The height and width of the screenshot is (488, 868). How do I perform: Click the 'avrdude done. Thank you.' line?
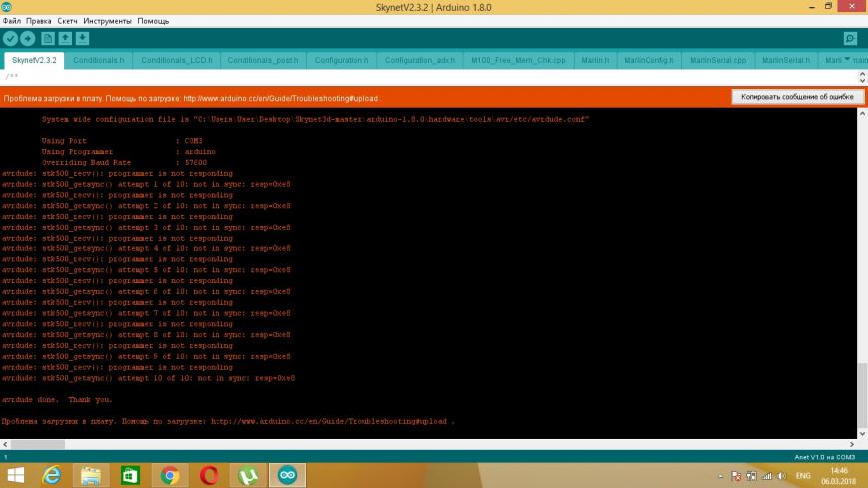pos(57,400)
